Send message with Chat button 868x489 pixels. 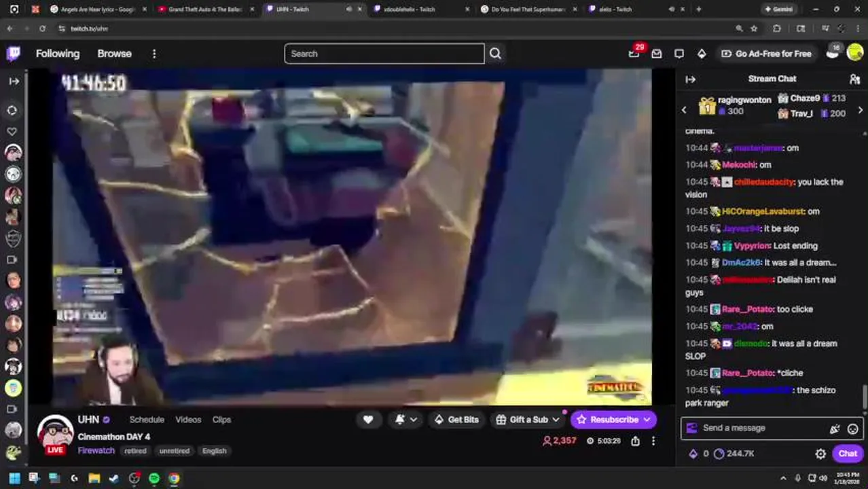848,454
